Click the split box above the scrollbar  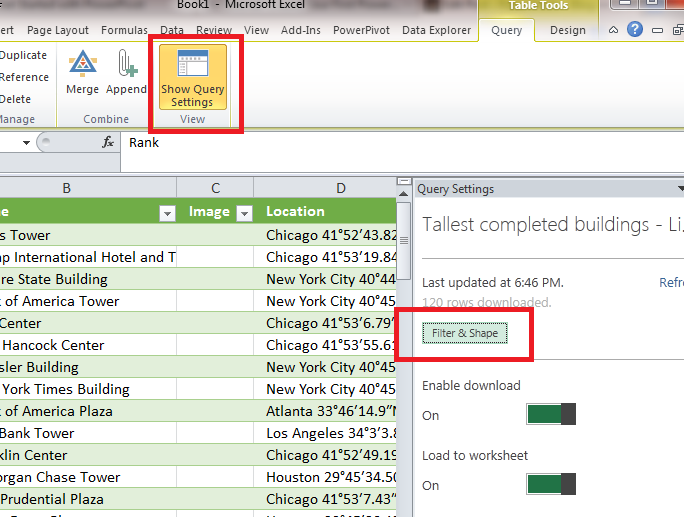tap(404, 181)
